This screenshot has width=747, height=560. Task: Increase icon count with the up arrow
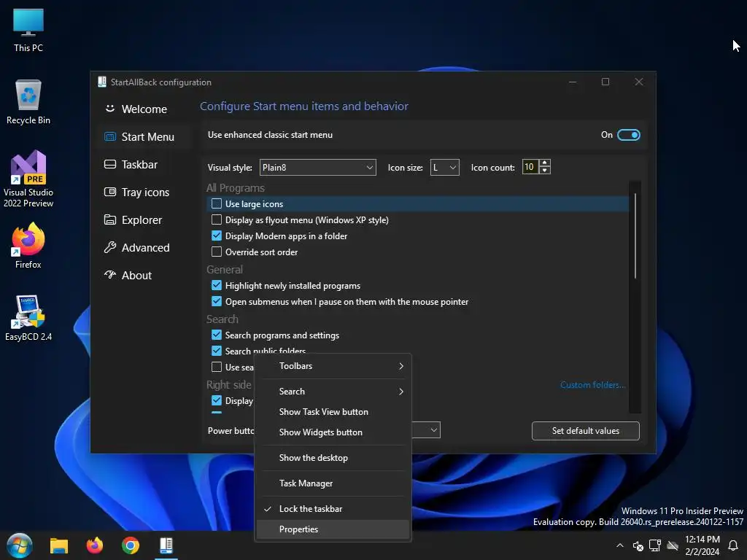tap(544, 163)
